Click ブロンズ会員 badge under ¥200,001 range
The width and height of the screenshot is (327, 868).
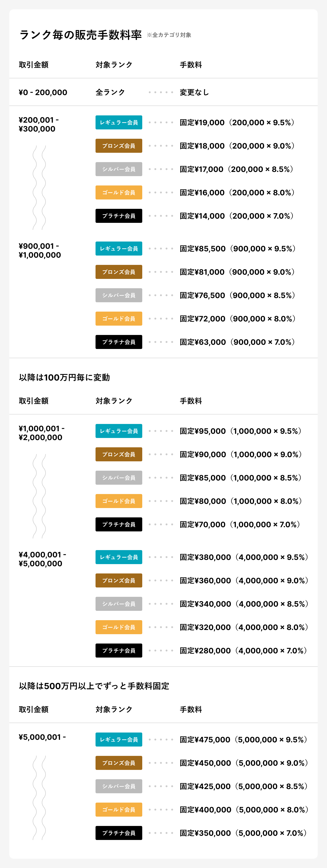point(119,146)
